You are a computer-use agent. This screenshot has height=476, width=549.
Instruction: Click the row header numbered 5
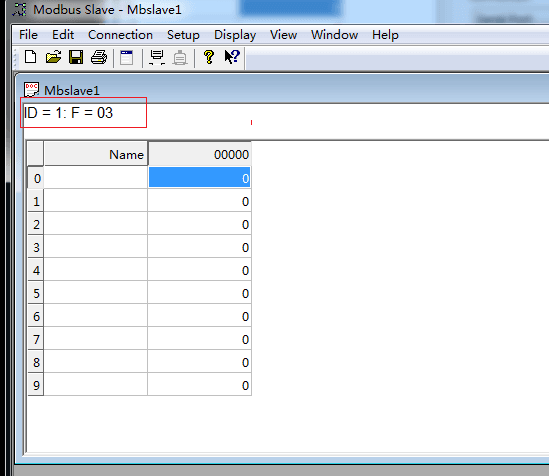point(36,292)
